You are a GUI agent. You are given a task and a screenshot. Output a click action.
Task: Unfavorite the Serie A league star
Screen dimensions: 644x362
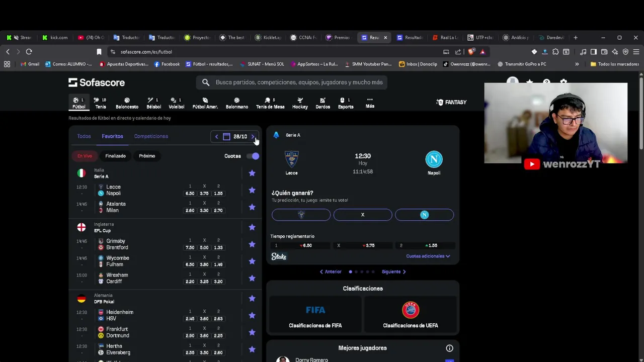click(x=252, y=173)
